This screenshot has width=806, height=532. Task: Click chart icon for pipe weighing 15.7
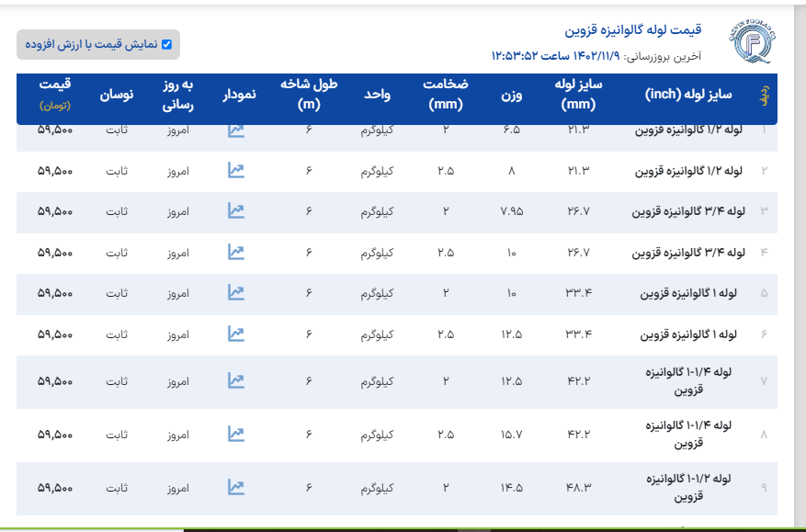[x=236, y=434]
